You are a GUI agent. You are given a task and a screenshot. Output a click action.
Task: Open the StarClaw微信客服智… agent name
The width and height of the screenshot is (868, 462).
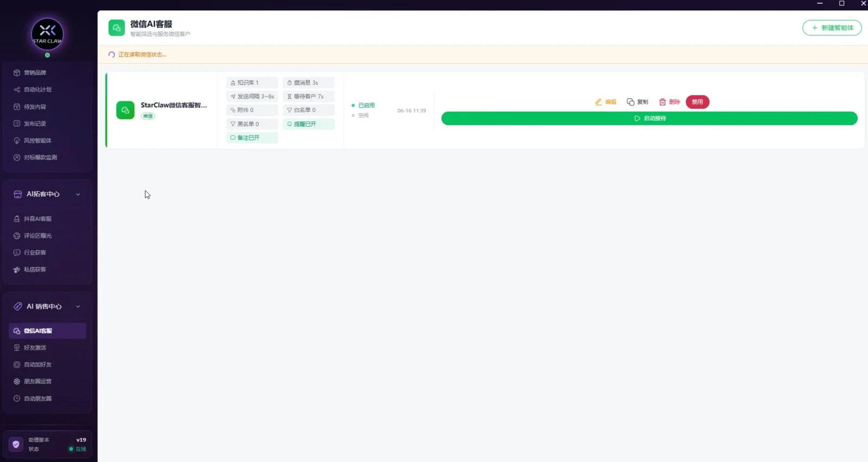click(174, 105)
